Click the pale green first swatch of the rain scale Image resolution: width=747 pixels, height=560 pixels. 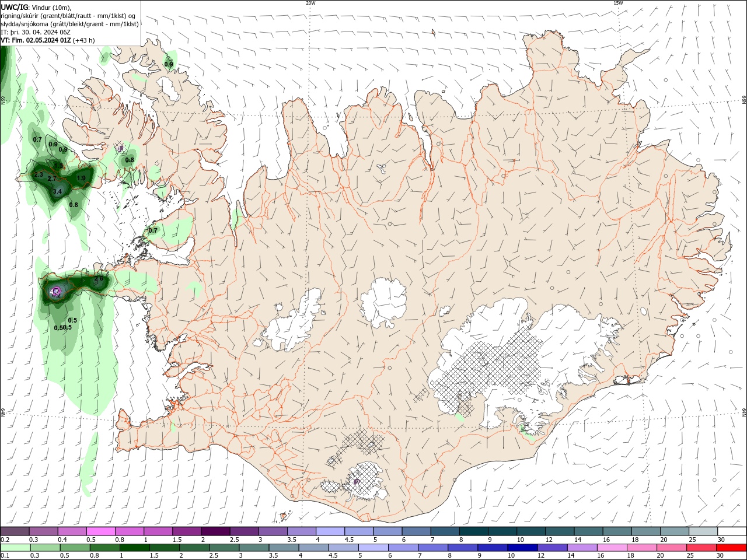click(x=15, y=548)
